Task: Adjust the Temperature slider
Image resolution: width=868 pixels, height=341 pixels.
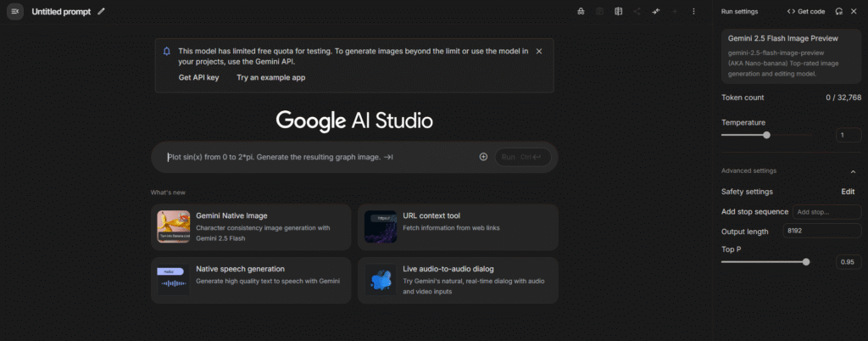Action: pos(766,135)
